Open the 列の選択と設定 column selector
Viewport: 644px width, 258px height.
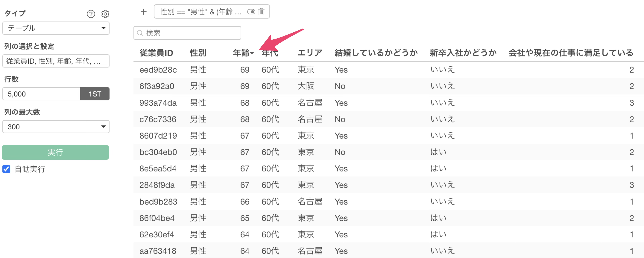click(56, 61)
